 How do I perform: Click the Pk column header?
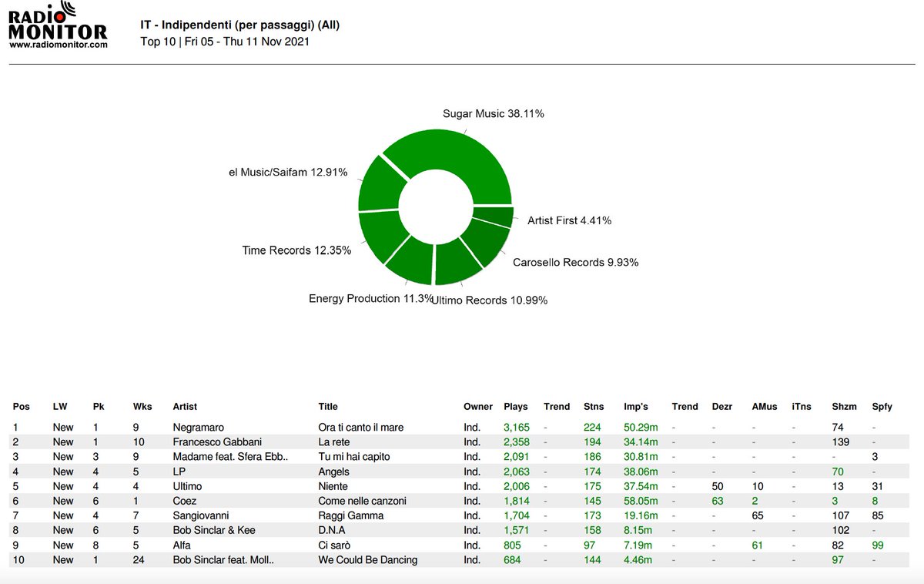[98, 406]
